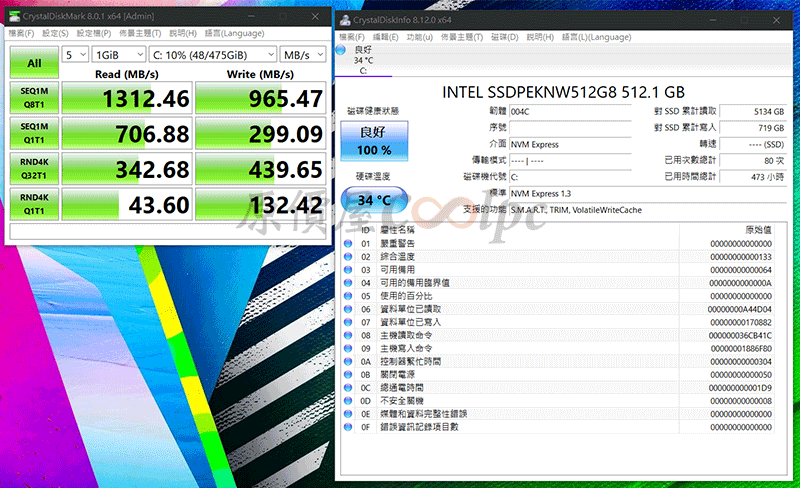800x488 pixels.
Task: Click the total host reads value 5134 GB
Action: pyautogui.click(x=753, y=112)
